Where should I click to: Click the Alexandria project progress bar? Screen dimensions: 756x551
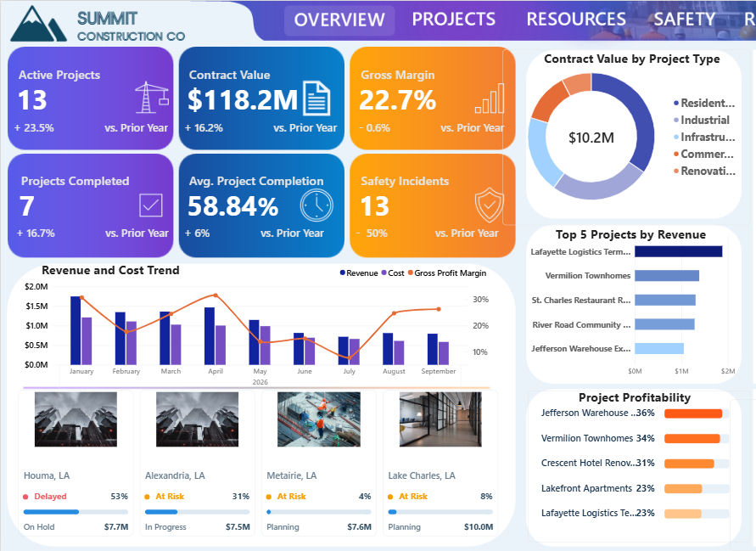point(197,512)
